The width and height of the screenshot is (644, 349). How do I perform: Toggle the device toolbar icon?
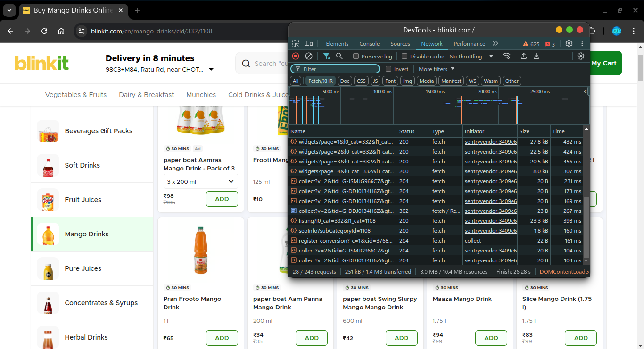pos(309,44)
